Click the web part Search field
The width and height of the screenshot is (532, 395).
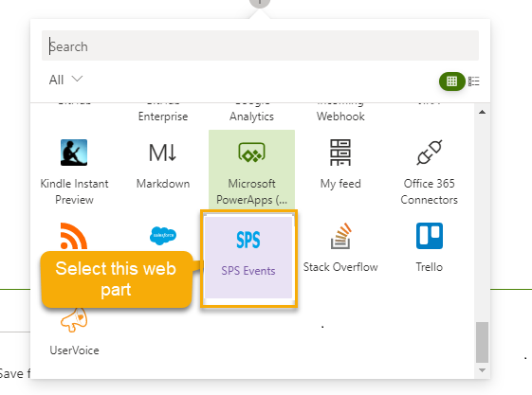(260, 45)
